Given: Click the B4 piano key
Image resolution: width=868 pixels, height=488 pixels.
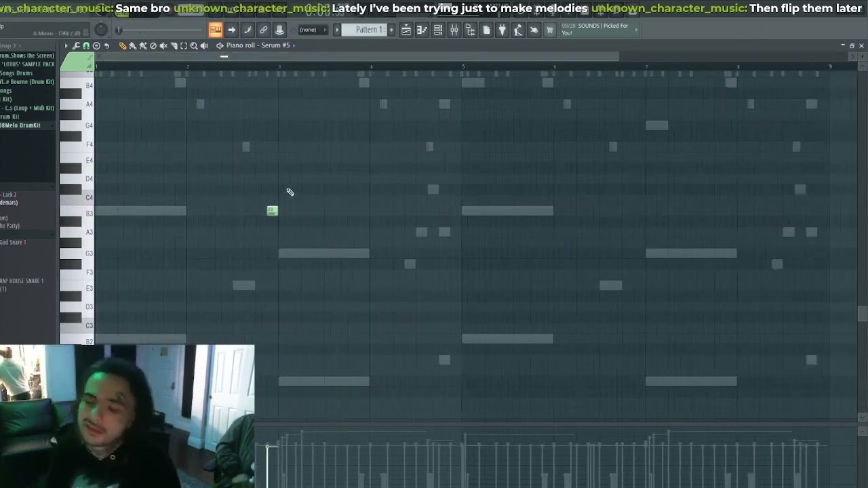Looking at the screenshot, I should click(x=77, y=85).
